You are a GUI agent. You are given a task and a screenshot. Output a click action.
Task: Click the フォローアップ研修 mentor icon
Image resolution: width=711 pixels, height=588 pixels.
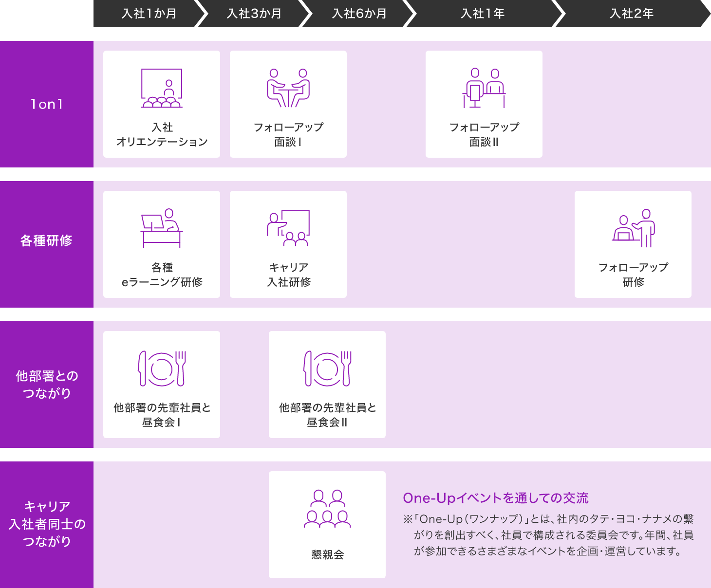(x=633, y=228)
